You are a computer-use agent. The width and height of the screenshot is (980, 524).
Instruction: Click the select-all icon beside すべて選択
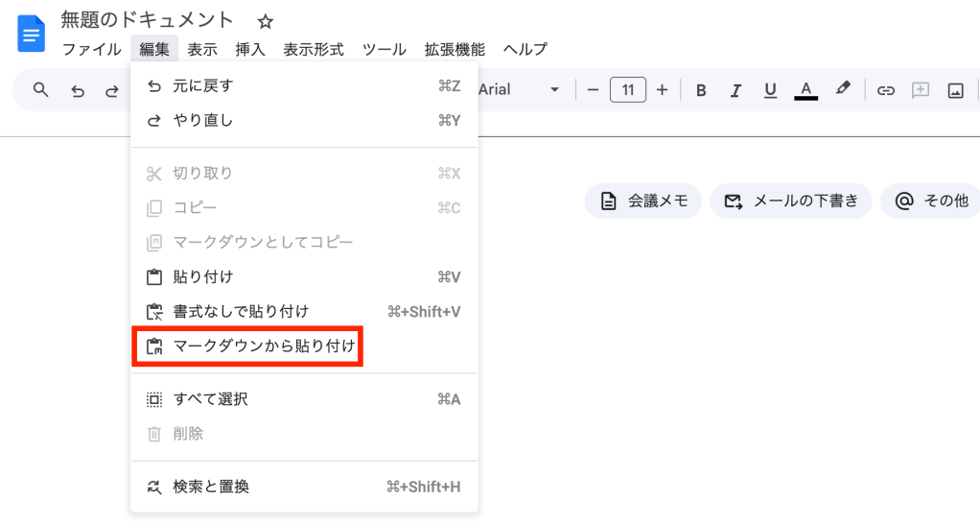153,399
